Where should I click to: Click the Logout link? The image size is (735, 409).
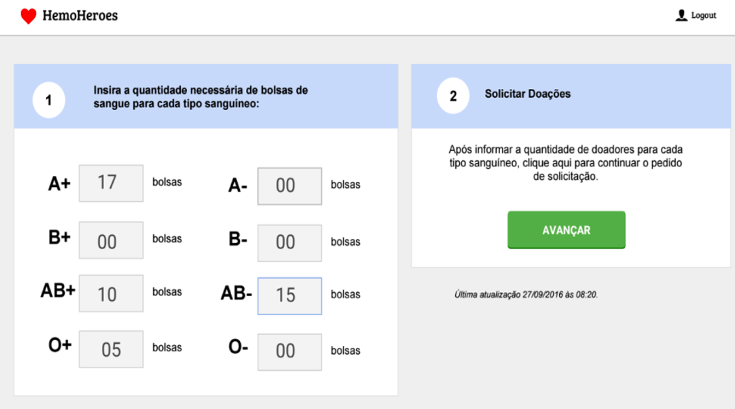703,16
